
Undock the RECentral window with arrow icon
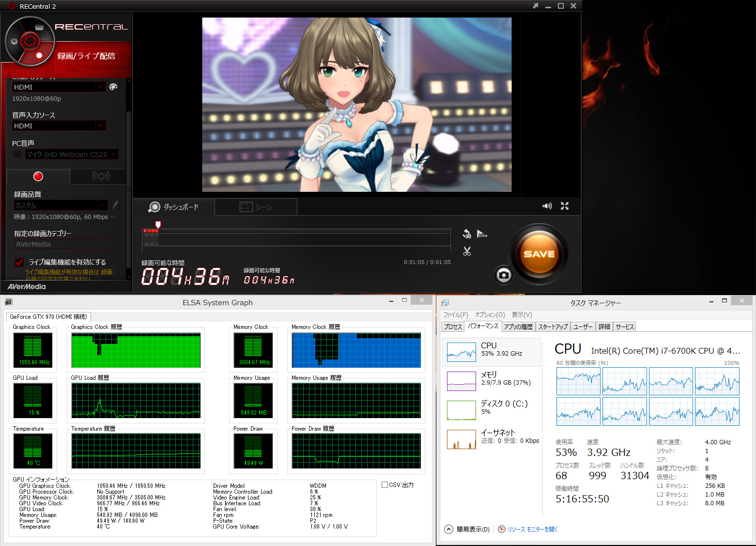535,6
